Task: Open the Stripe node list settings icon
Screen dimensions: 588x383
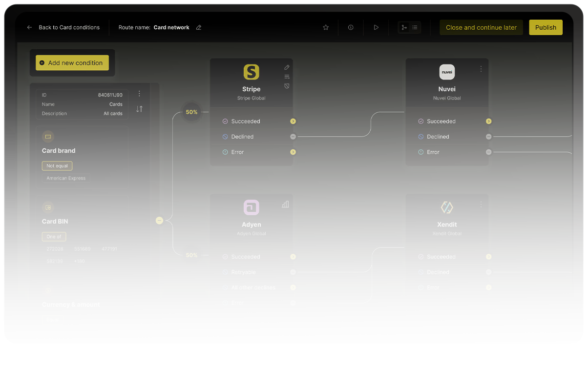Action: pyautogui.click(x=287, y=77)
